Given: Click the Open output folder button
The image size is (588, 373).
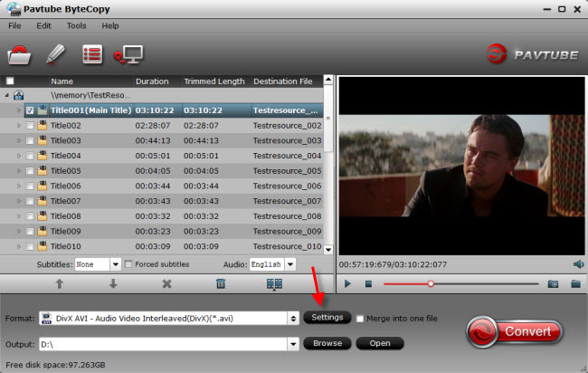Looking at the screenshot, I should (380, 343).
